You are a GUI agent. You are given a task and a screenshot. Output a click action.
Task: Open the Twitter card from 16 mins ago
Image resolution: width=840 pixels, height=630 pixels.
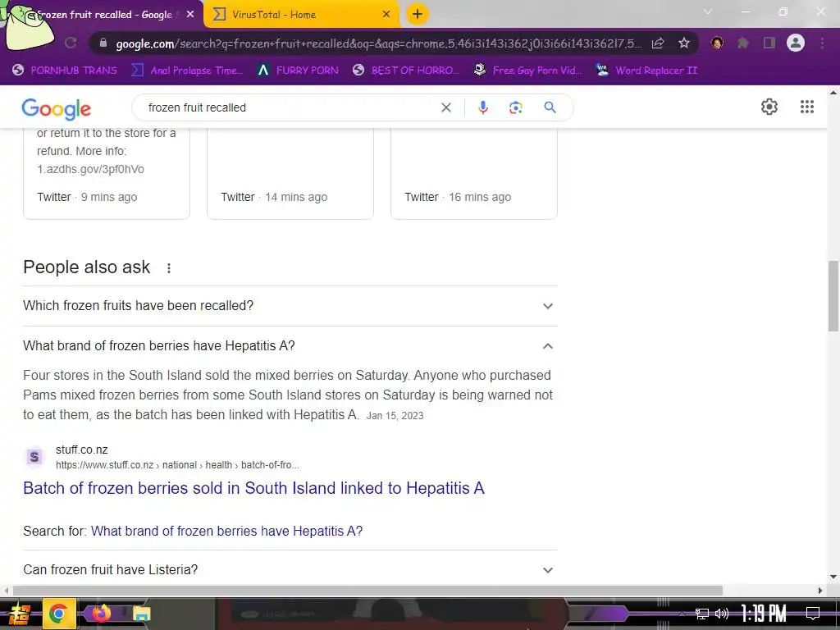pyautogui.click(x=473, y=173)
